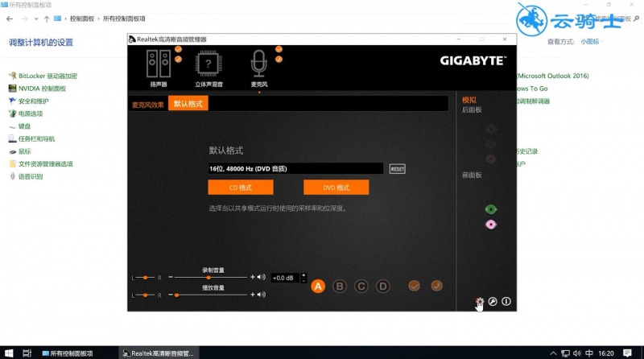Open the information icon
Viewport: 644px width, 359px height.
coord(506,302)
